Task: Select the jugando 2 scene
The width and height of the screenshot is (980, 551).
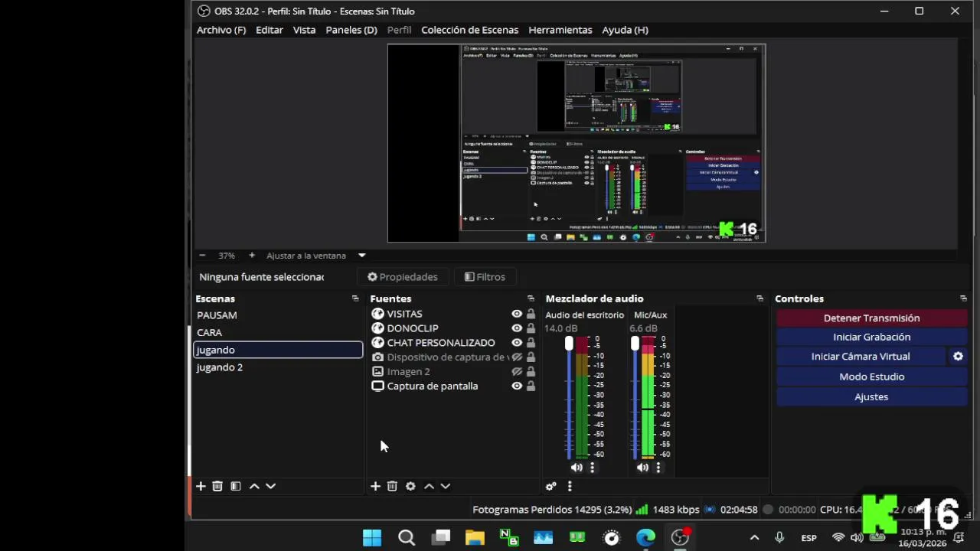Action: click(x=278, y=367)
